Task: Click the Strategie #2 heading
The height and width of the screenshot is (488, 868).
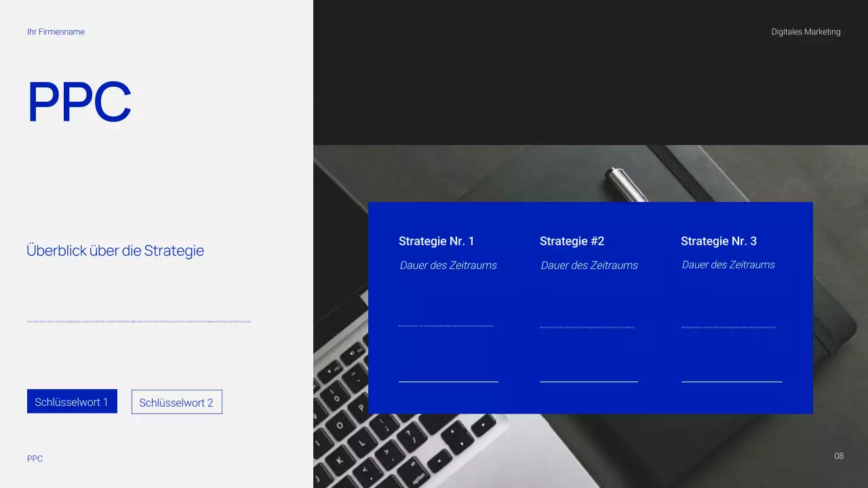Action: [572, 241]
